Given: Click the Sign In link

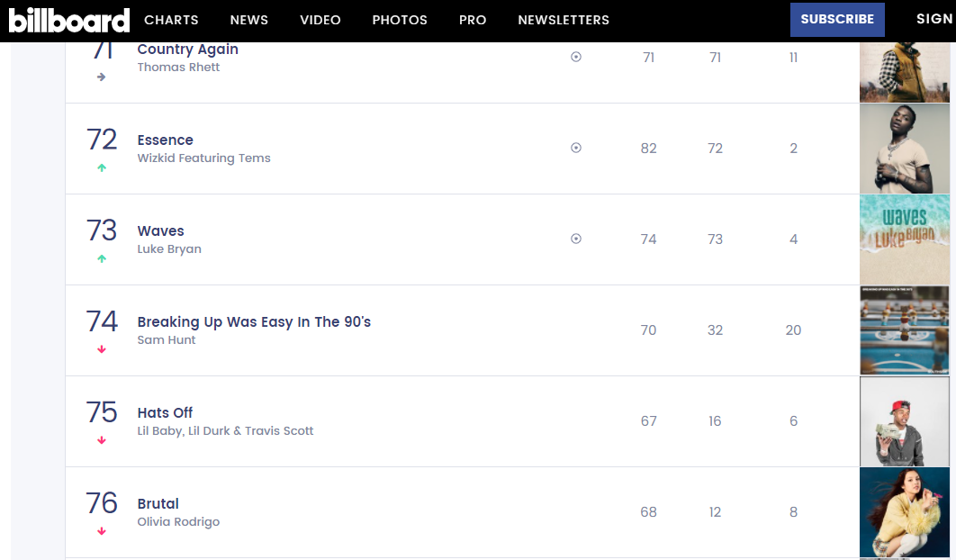Looking at the screenshot, I should pyautogui.click(x=934, y=19).
